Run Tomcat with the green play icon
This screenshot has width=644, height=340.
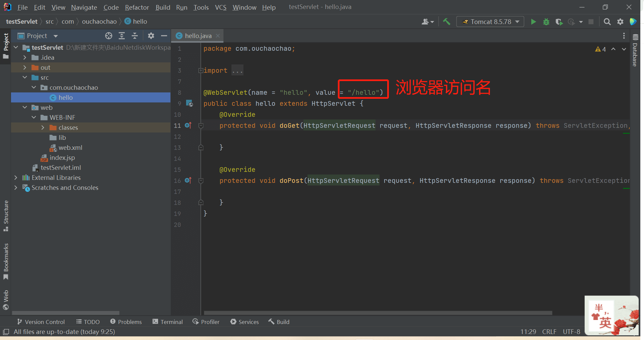(x=533, y=22)
